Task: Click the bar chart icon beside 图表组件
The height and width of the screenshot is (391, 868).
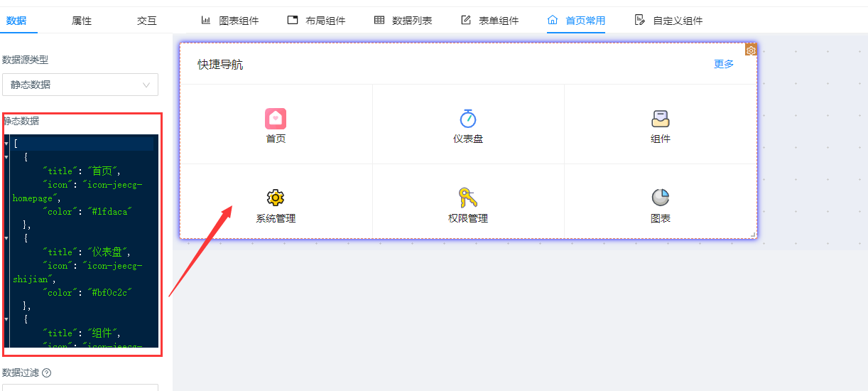Action: coord(206,20)
